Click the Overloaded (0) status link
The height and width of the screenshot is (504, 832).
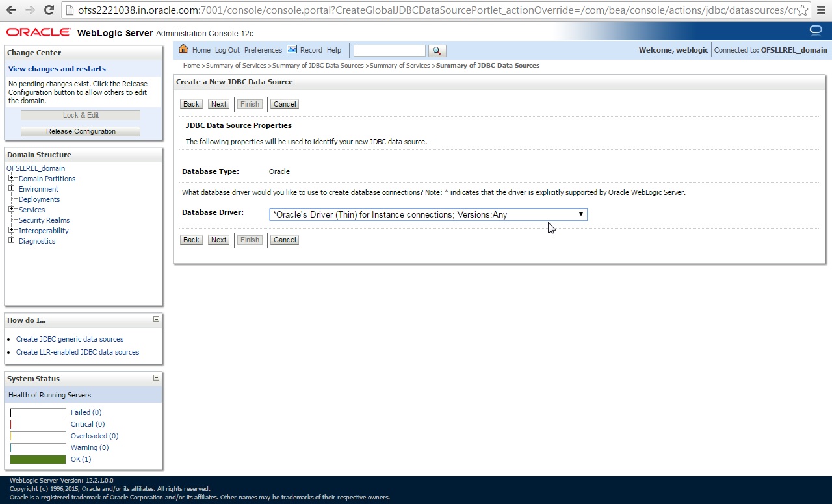pyautogui.click(x=94, y=436)
